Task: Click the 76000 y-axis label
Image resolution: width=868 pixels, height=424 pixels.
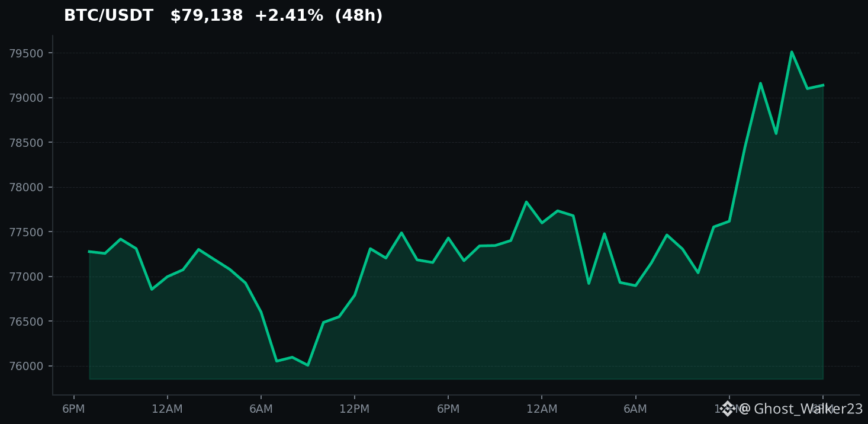Action: 27,367
